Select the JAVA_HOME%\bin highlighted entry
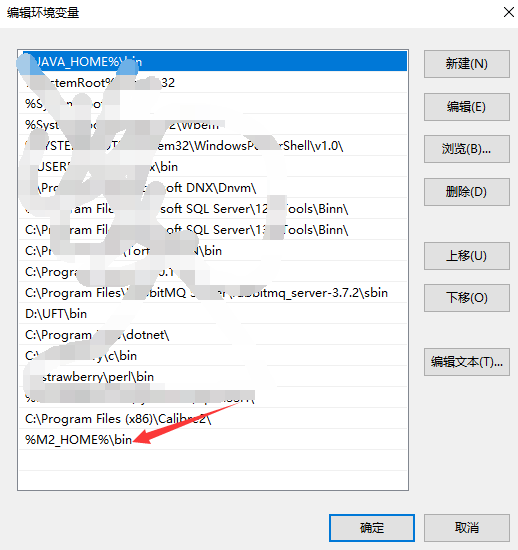518x550 pixels. pos(213,61)
